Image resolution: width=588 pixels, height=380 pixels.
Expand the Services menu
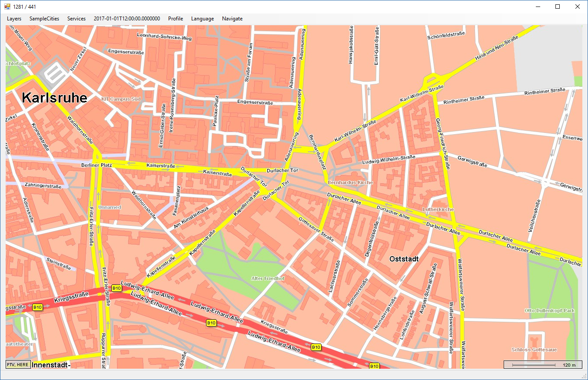point(76,19)
